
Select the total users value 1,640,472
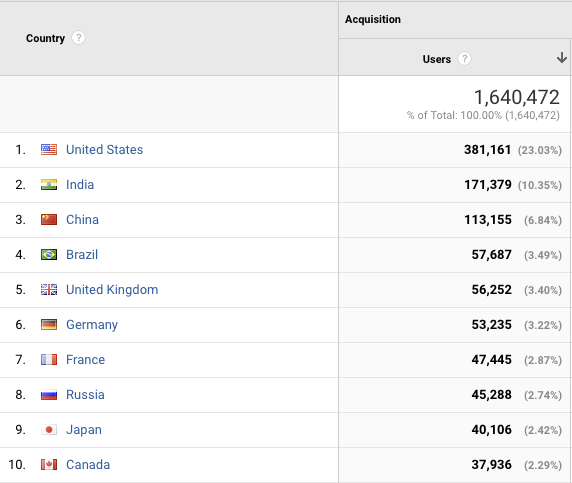(x=517, y=97)
